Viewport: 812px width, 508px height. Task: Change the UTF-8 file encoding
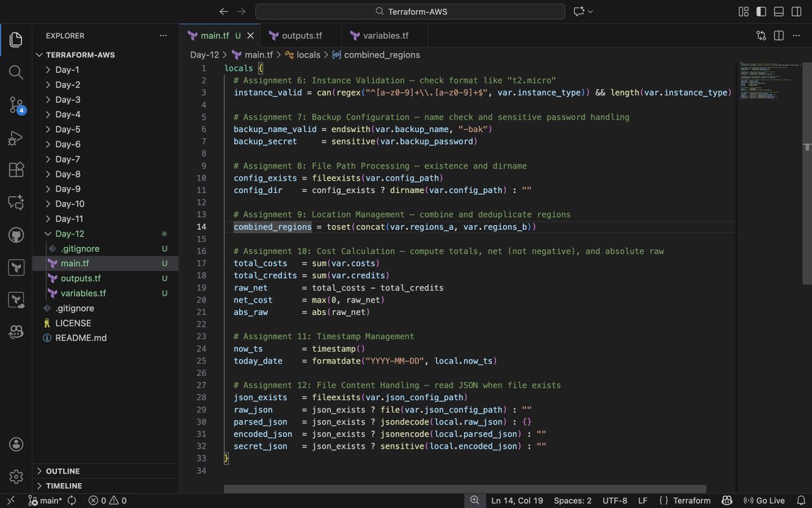615,501
